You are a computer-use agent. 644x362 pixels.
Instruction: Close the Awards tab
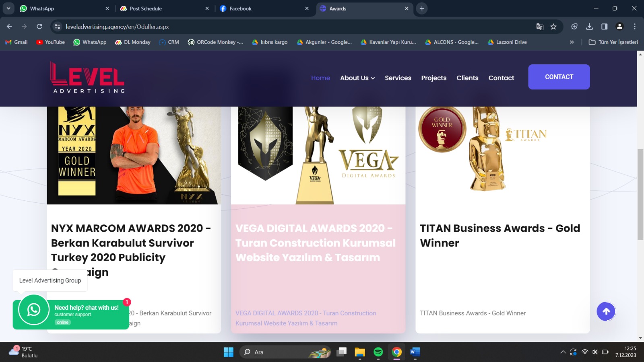click(407, 8)
